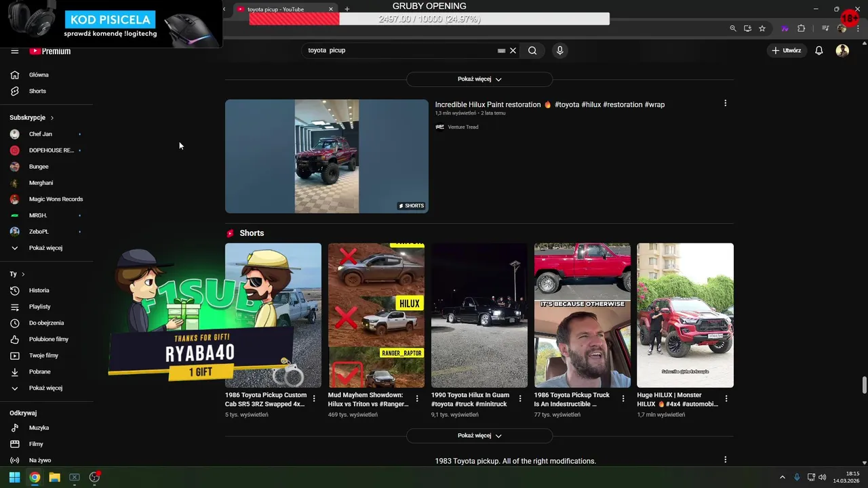This screenshot has width=868, height=488.
Task: Play '1986 Toyota Pickup Truck Is Indestructible' short
Action: point(583,315)
